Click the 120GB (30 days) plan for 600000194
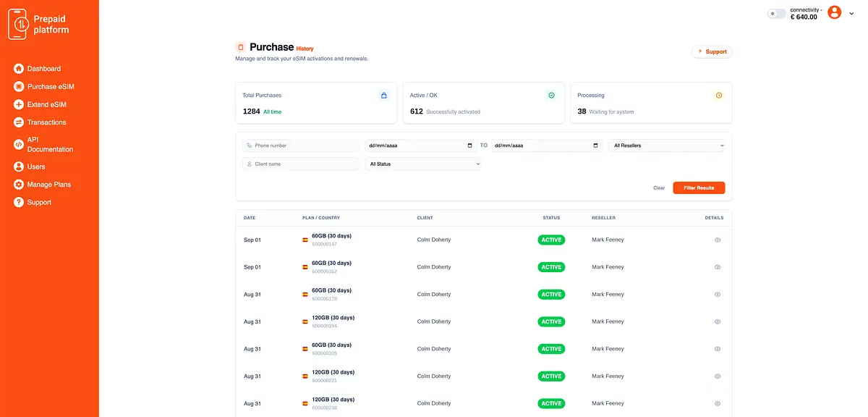868x417 pixels. tap(333, 318)
